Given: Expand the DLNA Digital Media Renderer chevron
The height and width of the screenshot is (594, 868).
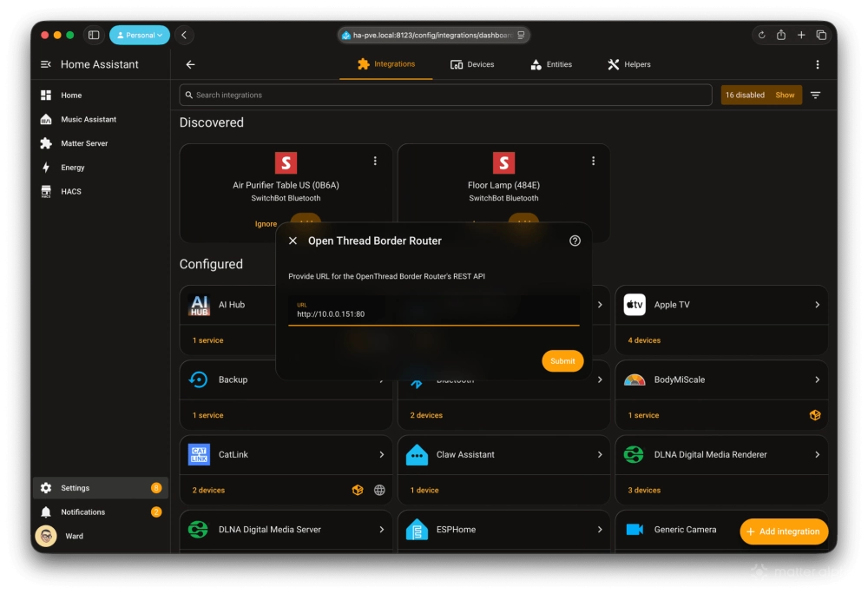Looking at the screenshot, I should (817, 454).
